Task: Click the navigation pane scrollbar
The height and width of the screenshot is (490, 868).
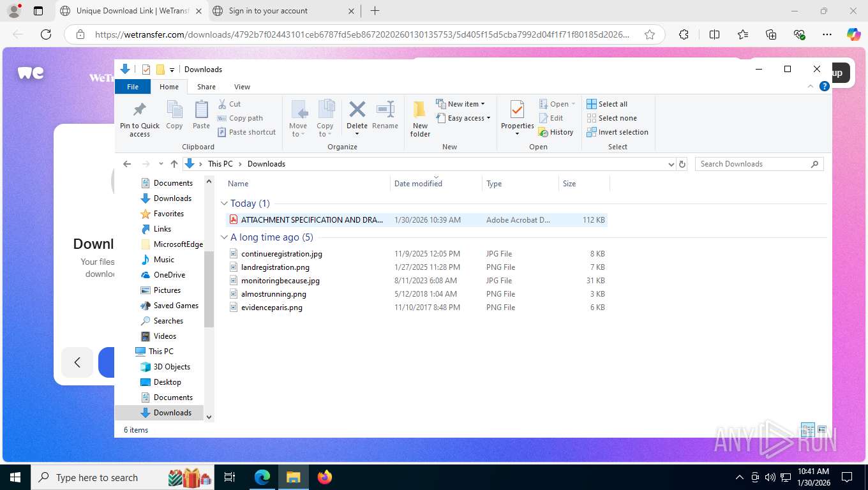Action: (x=209, y=290)
